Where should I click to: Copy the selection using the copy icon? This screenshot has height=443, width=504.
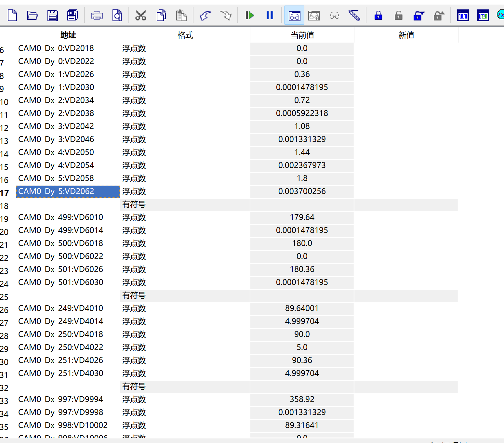(161, 15)
